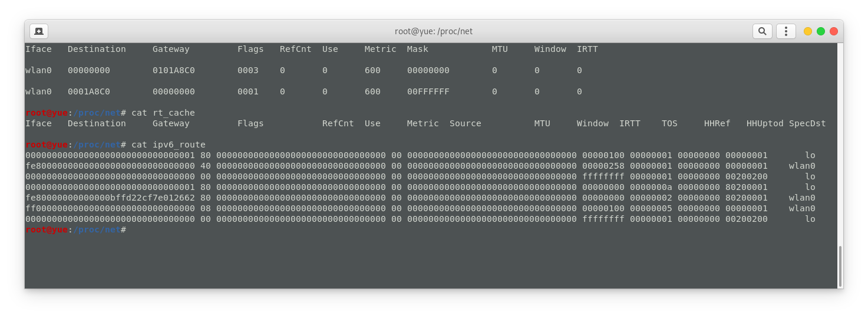
Task: Click the flags value 0003
Action: [x=248, y=70]
